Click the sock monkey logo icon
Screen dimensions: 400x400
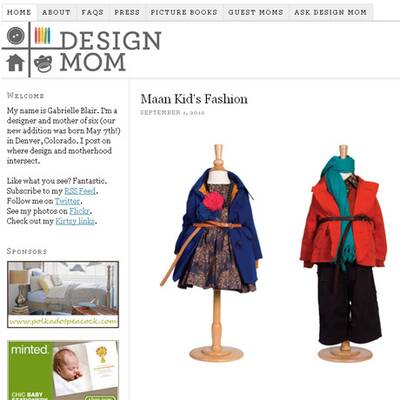[43, 63]
